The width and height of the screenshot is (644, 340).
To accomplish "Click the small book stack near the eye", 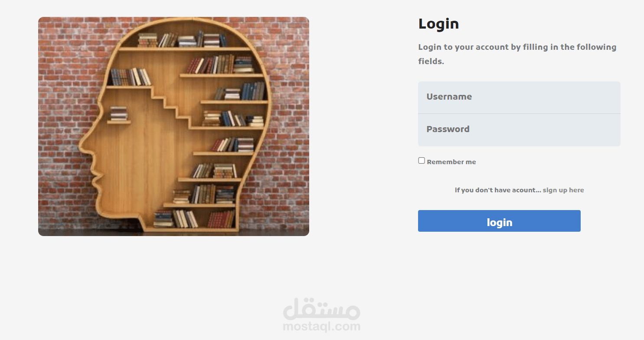I will pos(119,113).
